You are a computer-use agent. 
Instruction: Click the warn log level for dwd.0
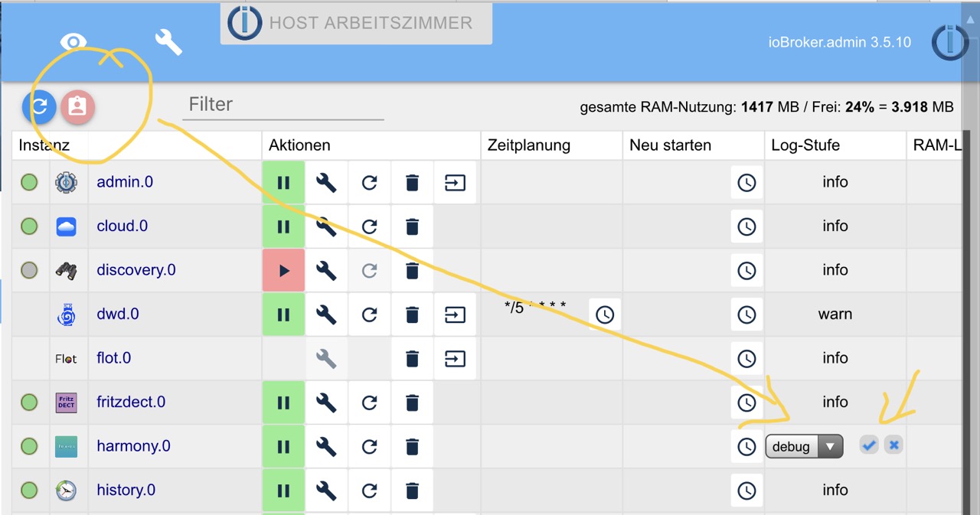coord(835,315)
